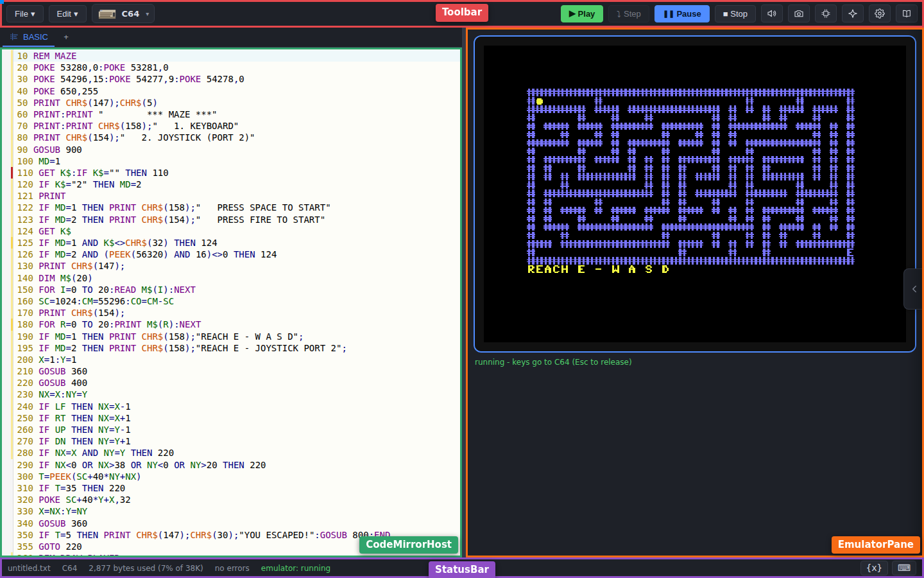The image size is (924, 578).
Task: Click the 'POKE 650,255' code line
Action: [x=237, y=91]
